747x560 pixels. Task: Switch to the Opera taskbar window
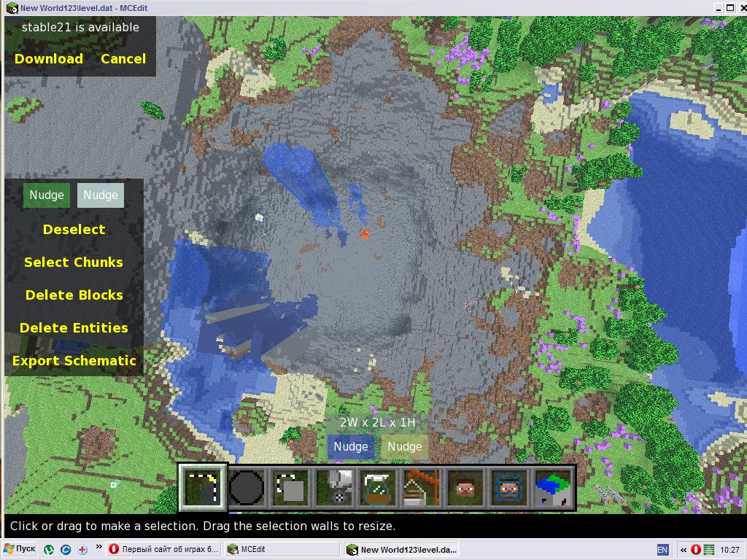click(163, 549)
